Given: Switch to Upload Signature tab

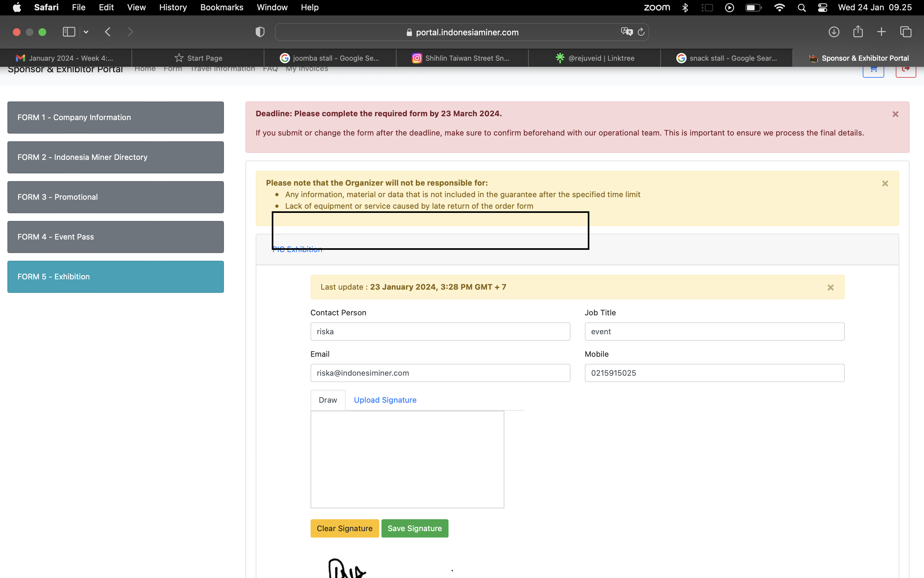Looking at the screenshot, I should 385,400.
